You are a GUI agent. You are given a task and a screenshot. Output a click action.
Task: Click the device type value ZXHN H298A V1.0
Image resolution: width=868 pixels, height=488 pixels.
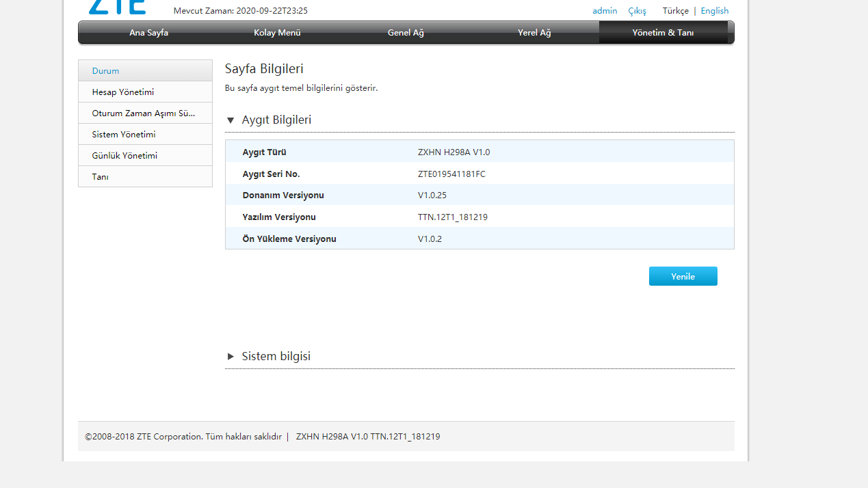coord(453,152)
